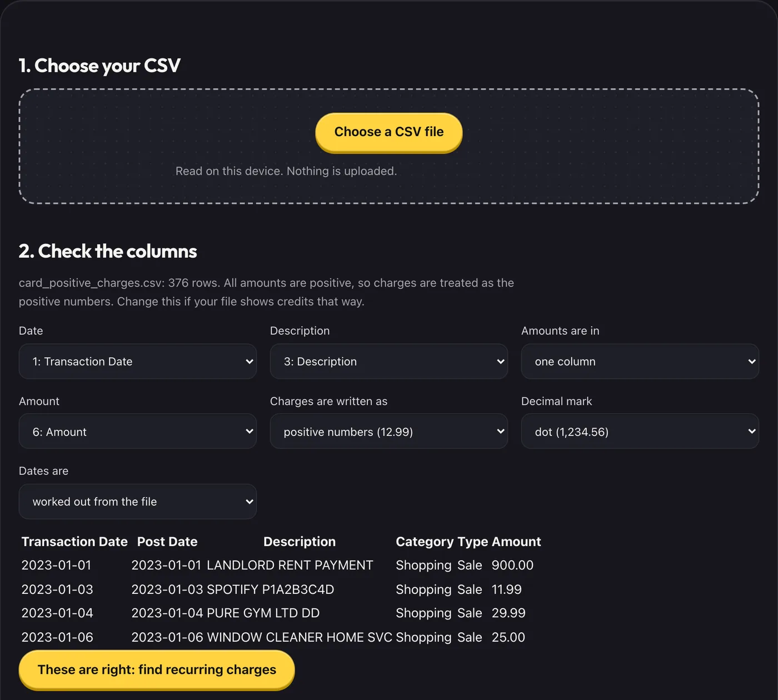Image resolution: width=778 pixels, height=700 pixels.
Task: Click the card_positive_charges.csv summary text
Action: [x=267, y=292]
